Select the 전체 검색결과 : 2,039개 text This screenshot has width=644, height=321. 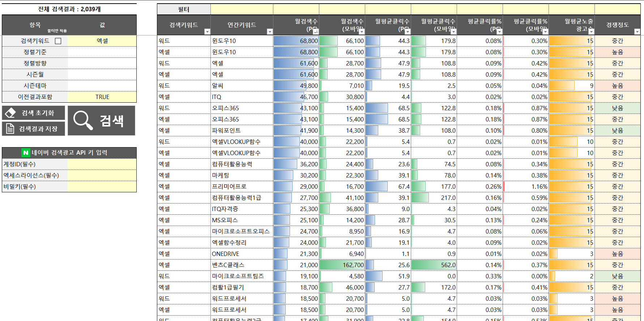(x=69, y=9)
